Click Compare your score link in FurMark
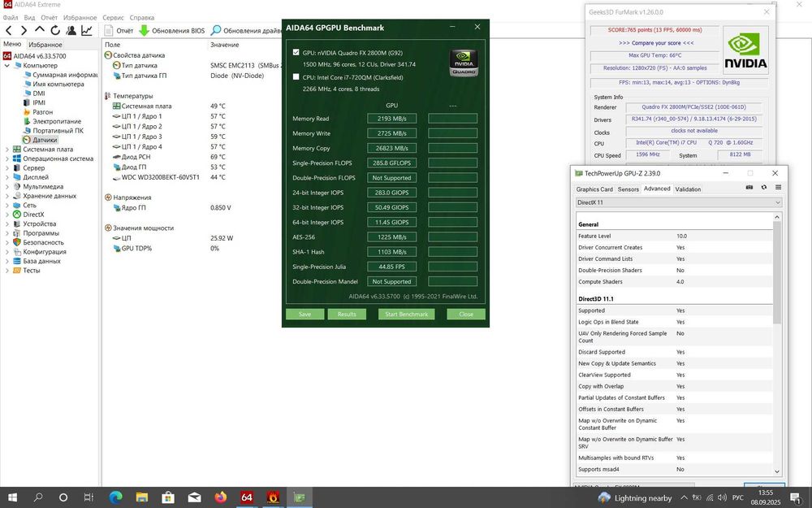 click(x=656, y=43)
